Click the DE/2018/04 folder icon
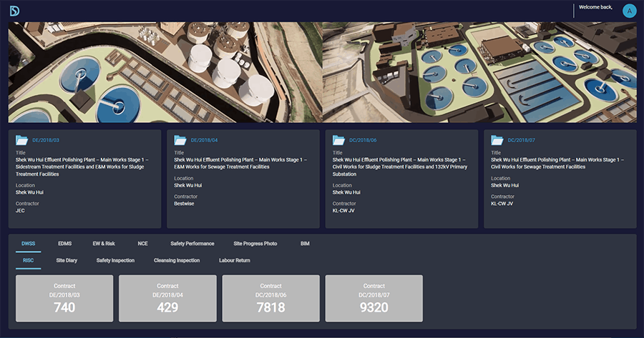Image resolution: width=644 pixels, height=338 pixels. pyautogui.click(x=180, y=140)
